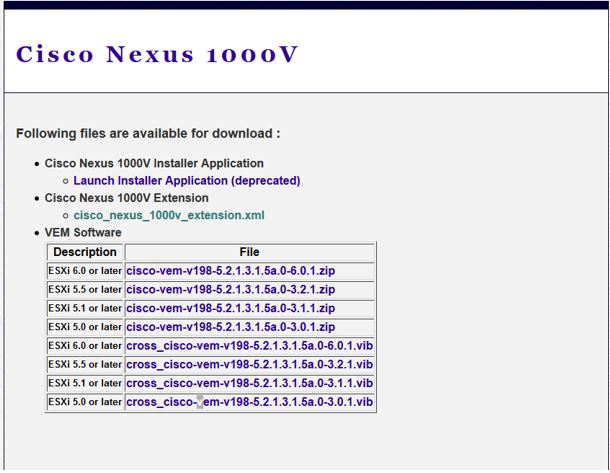Download cross_cisco-vem 6.0.1.vib file

pos(250,345)
